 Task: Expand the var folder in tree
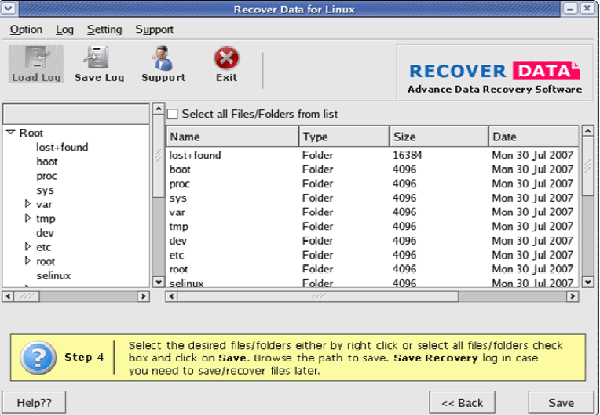(28, 204)
